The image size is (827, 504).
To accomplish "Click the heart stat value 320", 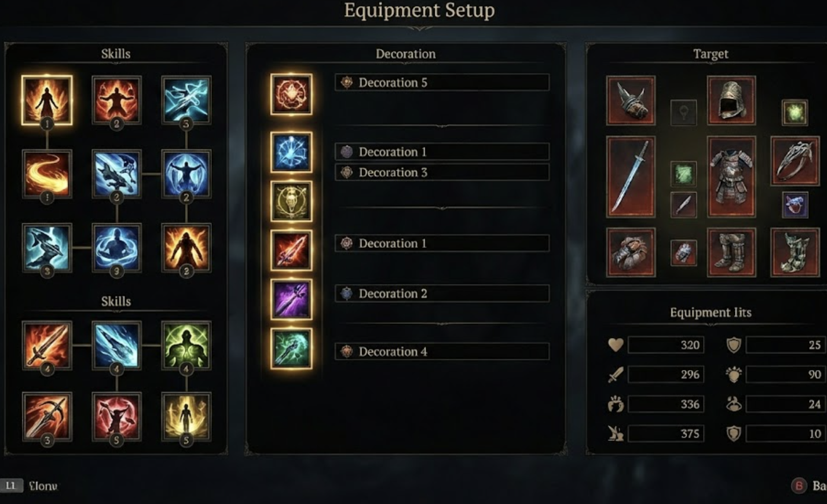I will coord(666,345).
